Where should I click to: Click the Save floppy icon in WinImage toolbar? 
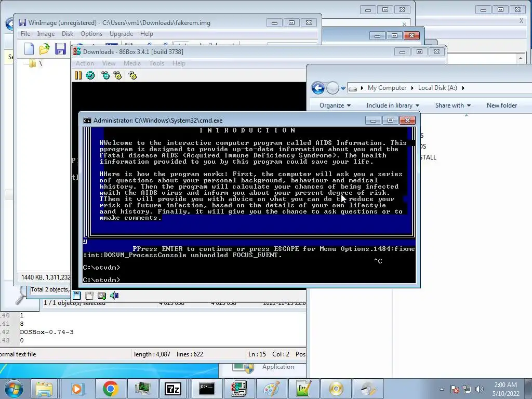coord(60,49)
